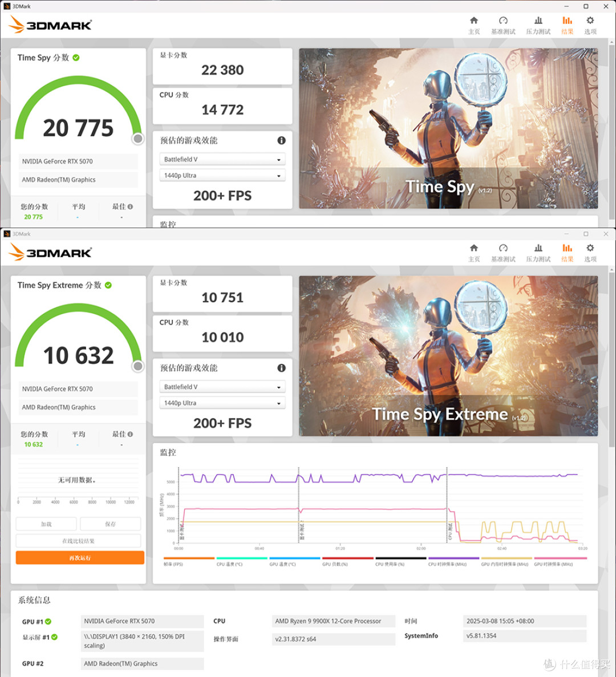Toggle CPU temperature legend in monitoring chart
This screenshot has width=616, height=677.
(242, 561)
